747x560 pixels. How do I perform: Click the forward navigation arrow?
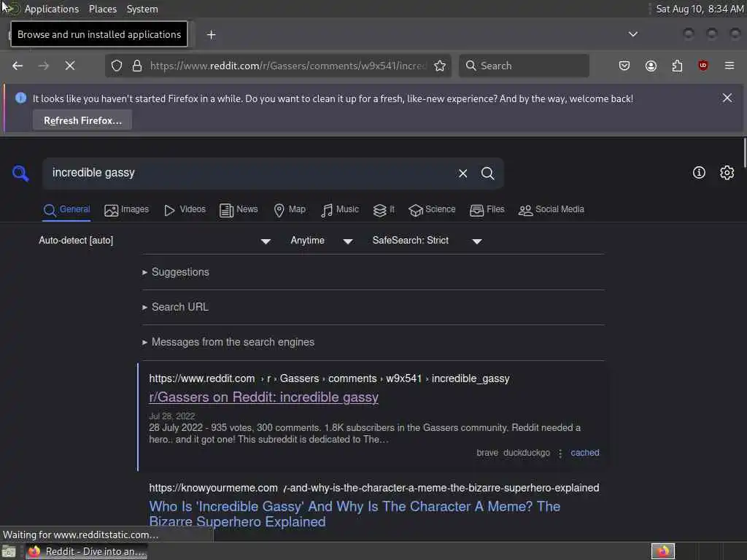43,66
